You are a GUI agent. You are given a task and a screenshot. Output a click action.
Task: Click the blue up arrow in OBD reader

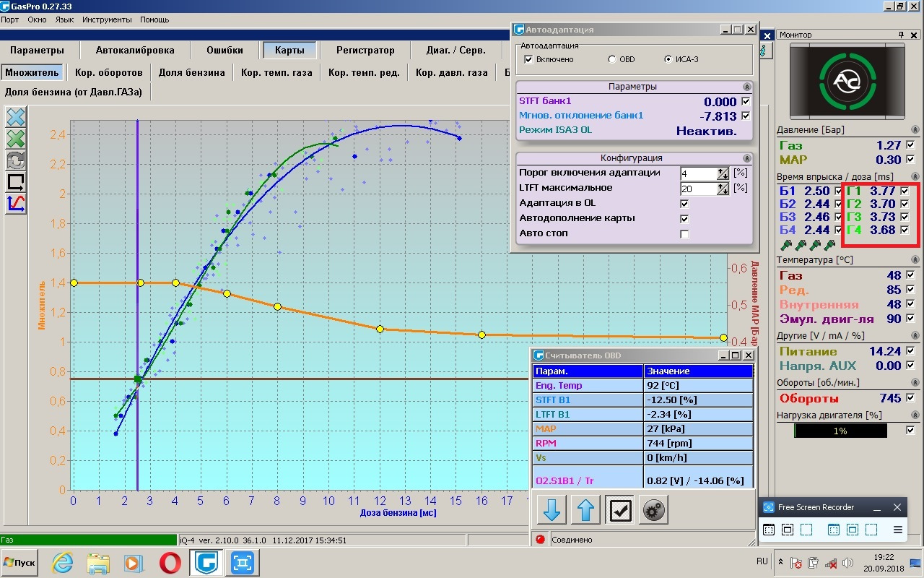(x=585, y=510)
